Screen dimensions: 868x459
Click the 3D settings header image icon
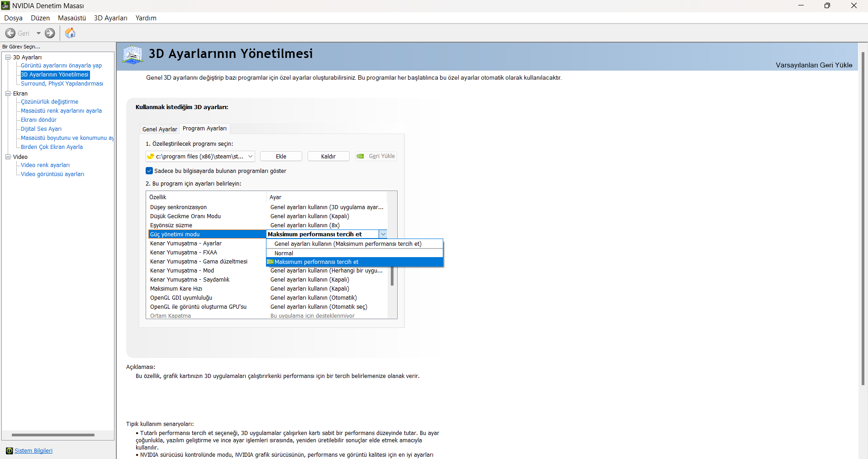[x=133, y=55]
